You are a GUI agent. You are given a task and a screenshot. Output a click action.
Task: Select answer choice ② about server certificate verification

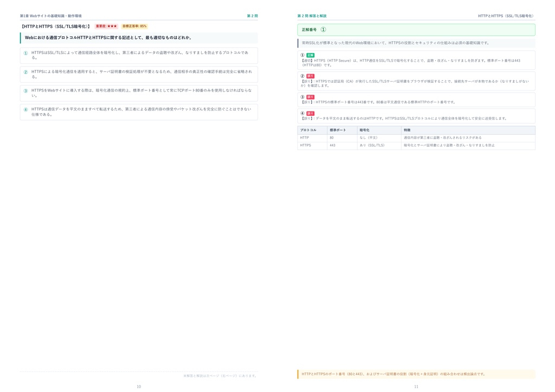pos(139,74)
